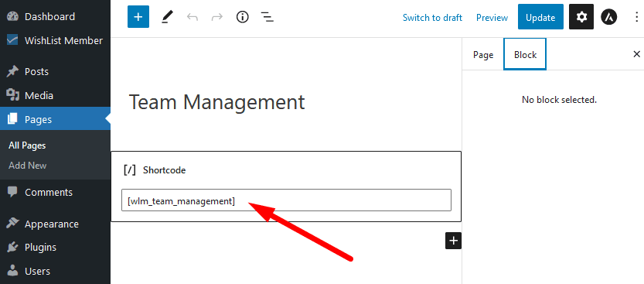Open the Astra theme settings icon
Screen dimensions: 644x284
point(609,17)
